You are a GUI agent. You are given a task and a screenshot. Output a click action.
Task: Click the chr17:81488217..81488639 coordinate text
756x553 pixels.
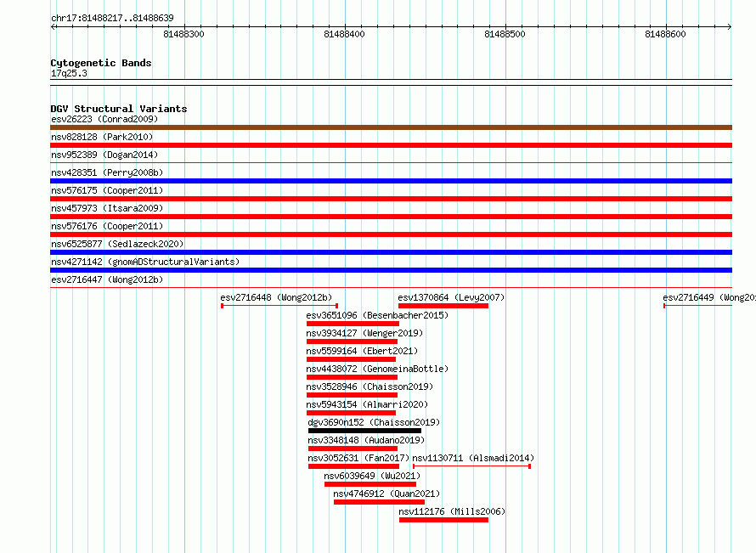(x=112, y=18)
